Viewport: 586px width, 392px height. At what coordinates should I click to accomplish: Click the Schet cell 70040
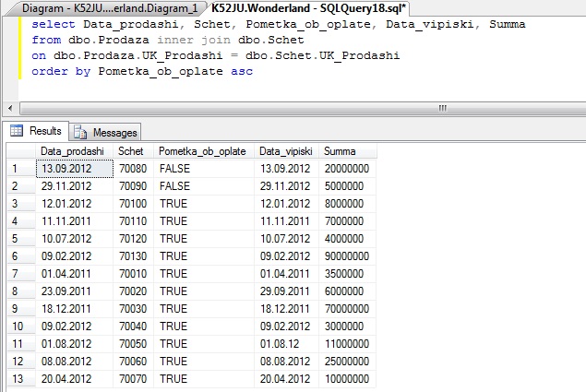pyautogui.click(x=133, y=327)
